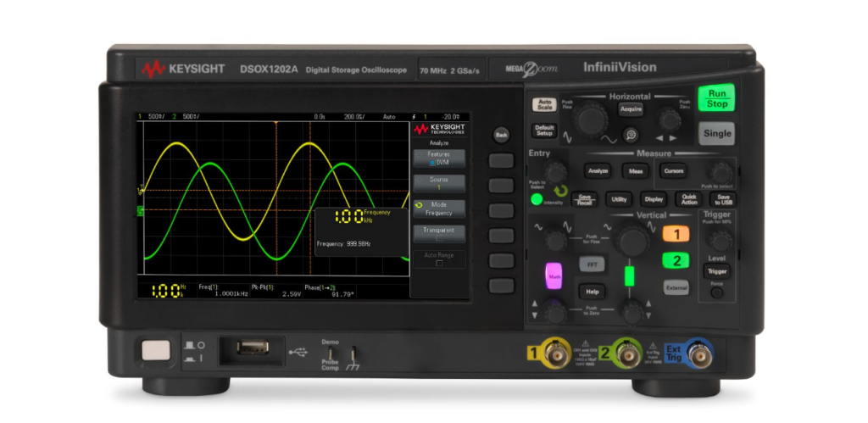
Task: Click the Trigger Level knob
Action: coord(720,241)
